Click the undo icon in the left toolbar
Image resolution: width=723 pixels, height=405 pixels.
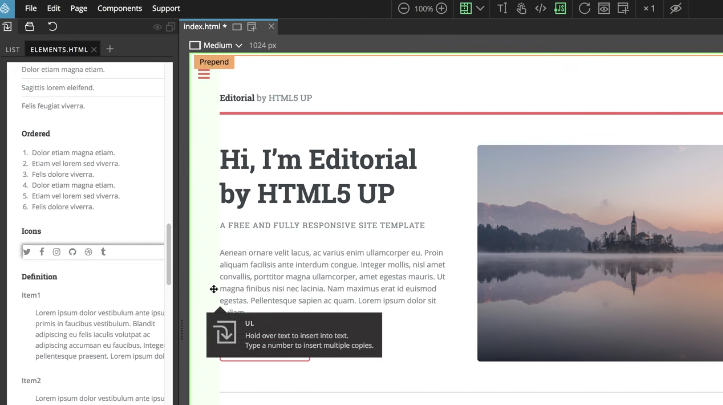(53, 27)
